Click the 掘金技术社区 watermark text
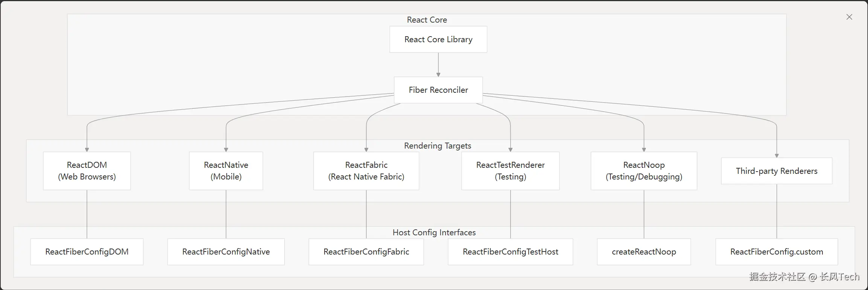The width and height of the screenshot is (868, 290). tap(777, 277)
